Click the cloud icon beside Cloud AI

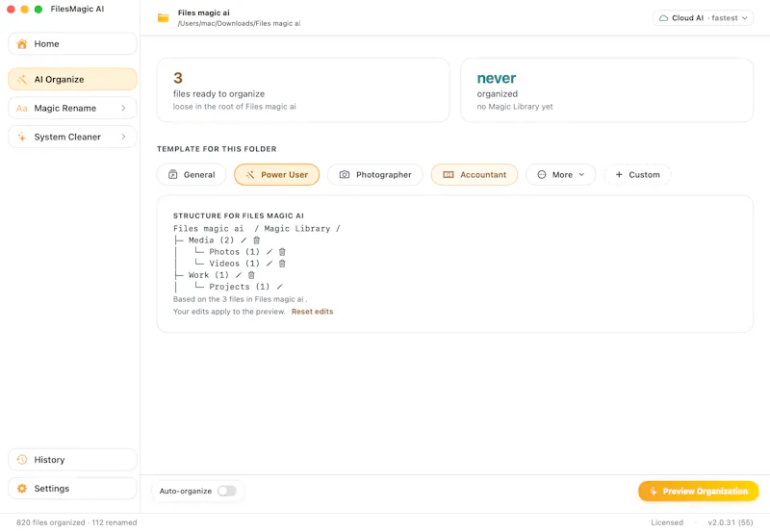663,18
